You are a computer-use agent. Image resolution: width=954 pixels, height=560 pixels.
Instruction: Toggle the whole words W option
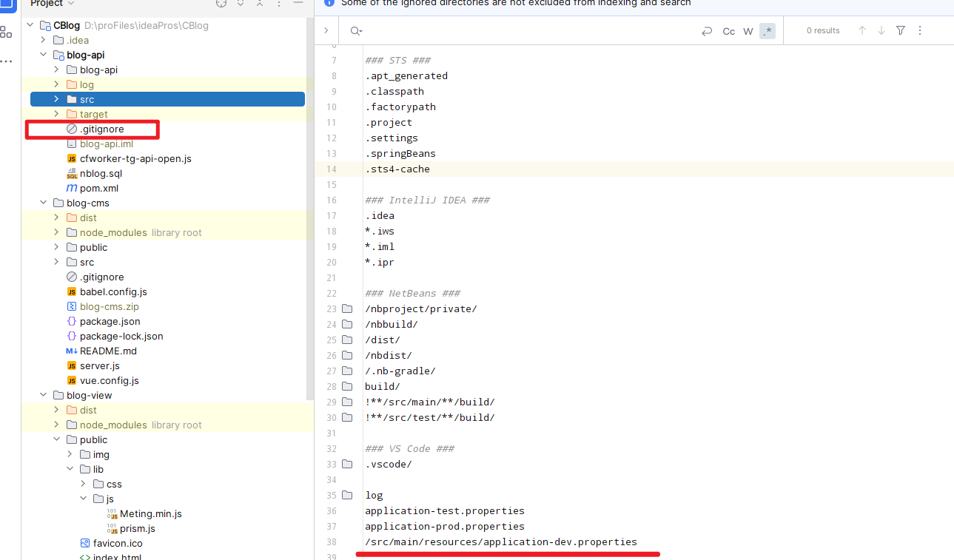tap(748, 31)
